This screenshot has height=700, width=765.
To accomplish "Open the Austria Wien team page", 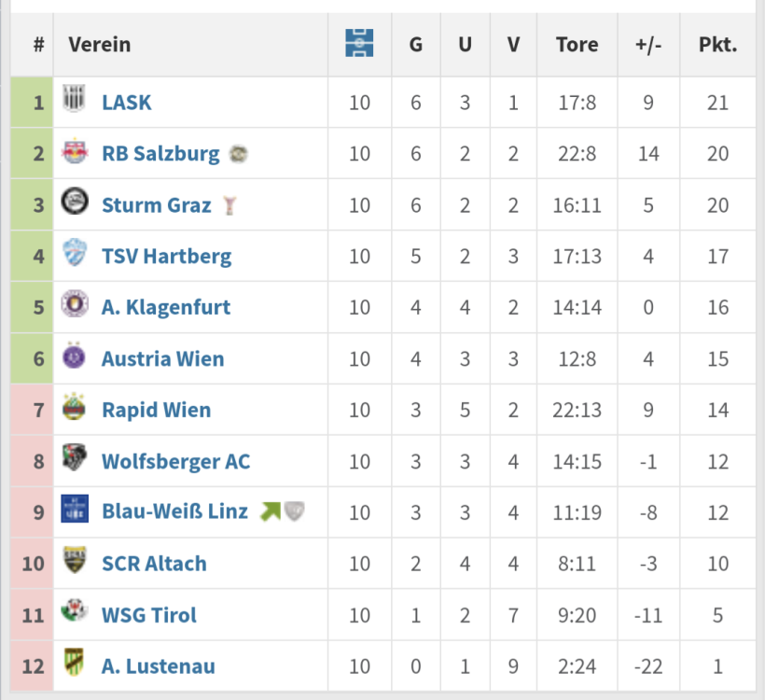I will coord(162,358).
